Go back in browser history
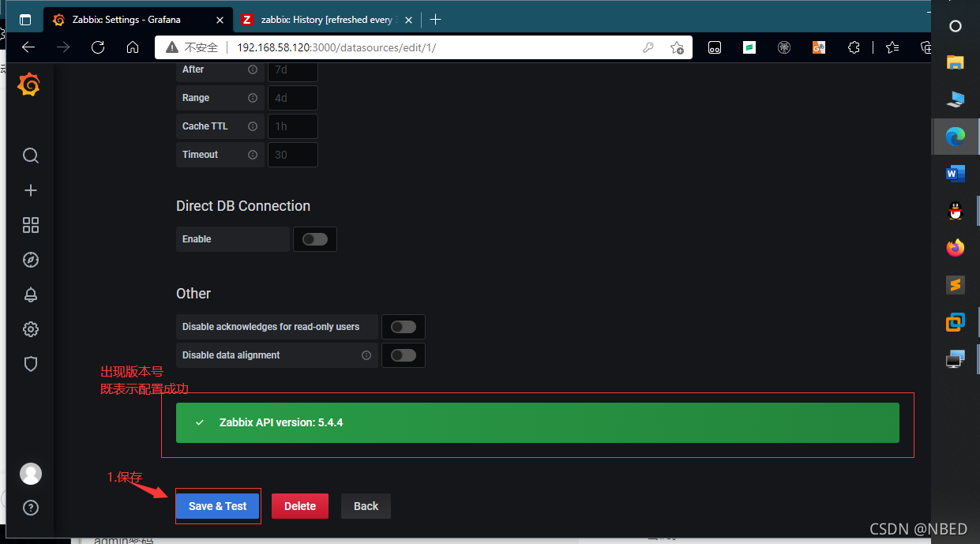Screen dimensions: 980x544 coord(28,47)
